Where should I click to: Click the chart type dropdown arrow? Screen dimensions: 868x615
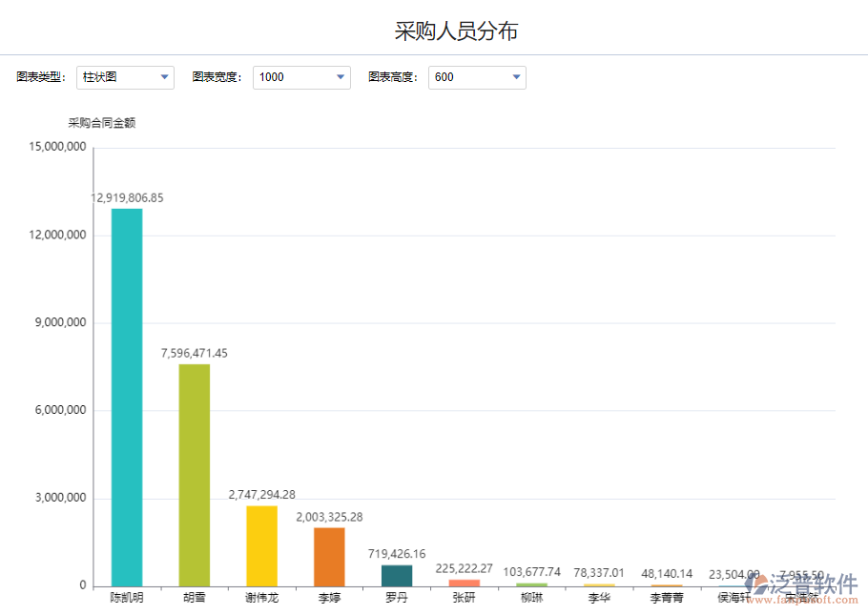pos(162,77)
